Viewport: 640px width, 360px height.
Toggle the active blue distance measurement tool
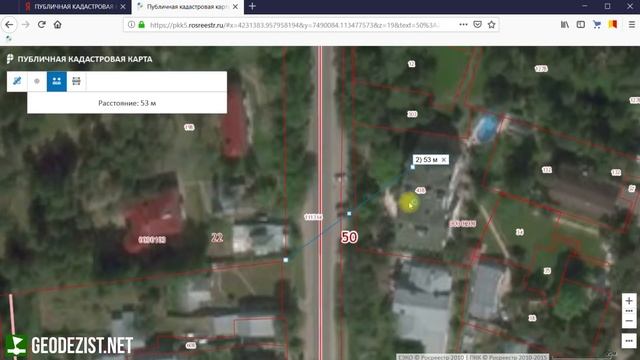(57, 81)
